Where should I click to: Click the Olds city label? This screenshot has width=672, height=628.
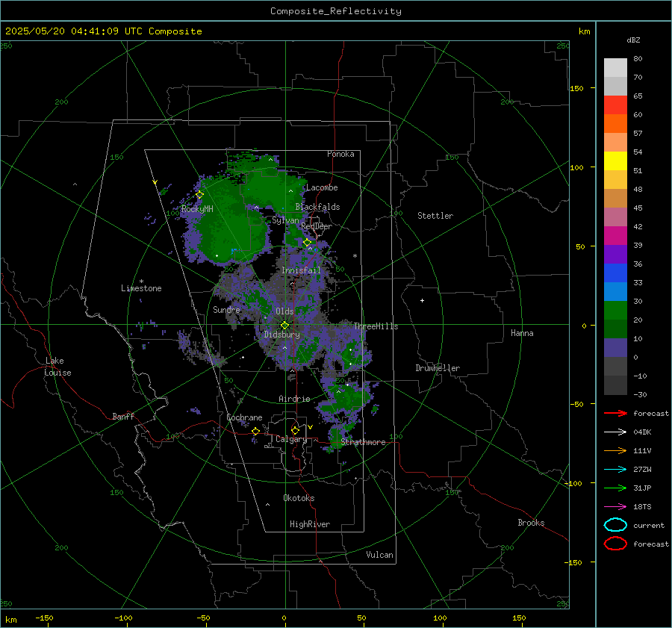pos(284,311)
